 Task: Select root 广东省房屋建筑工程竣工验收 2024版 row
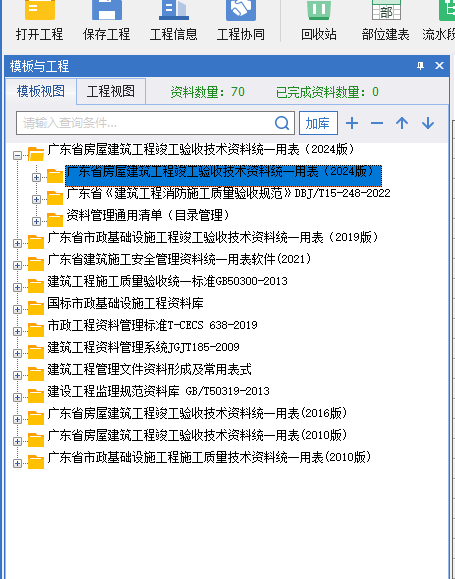click(201, 150)
